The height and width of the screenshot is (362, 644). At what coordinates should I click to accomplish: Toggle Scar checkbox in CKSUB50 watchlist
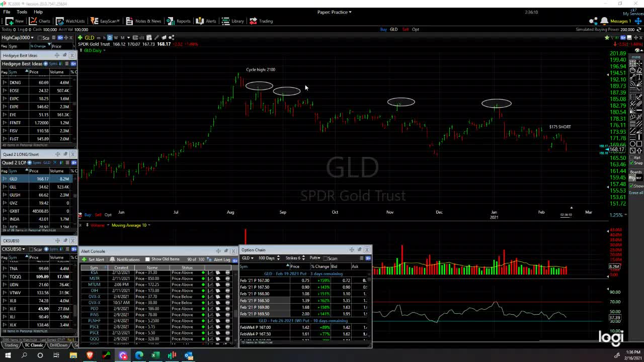(x=32, y=249)
